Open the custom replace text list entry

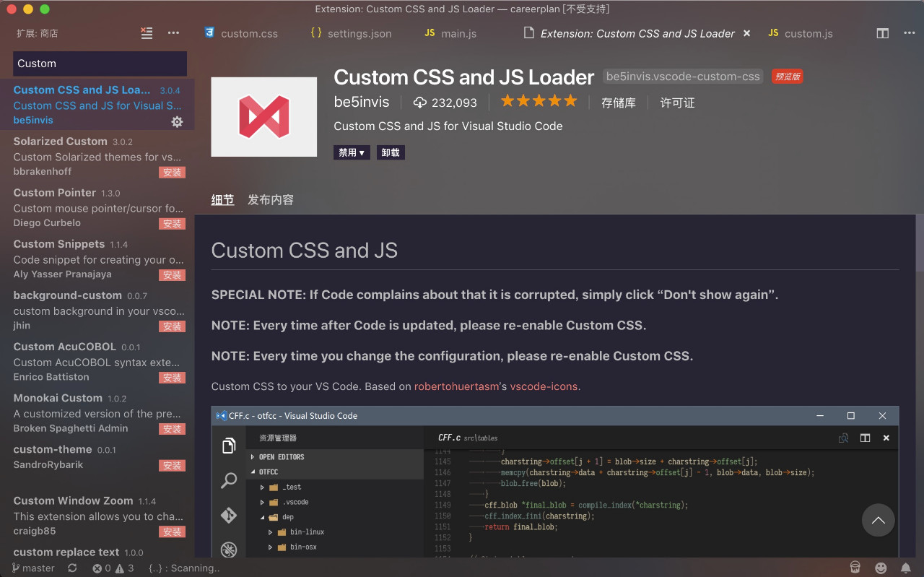click(97, 550)
